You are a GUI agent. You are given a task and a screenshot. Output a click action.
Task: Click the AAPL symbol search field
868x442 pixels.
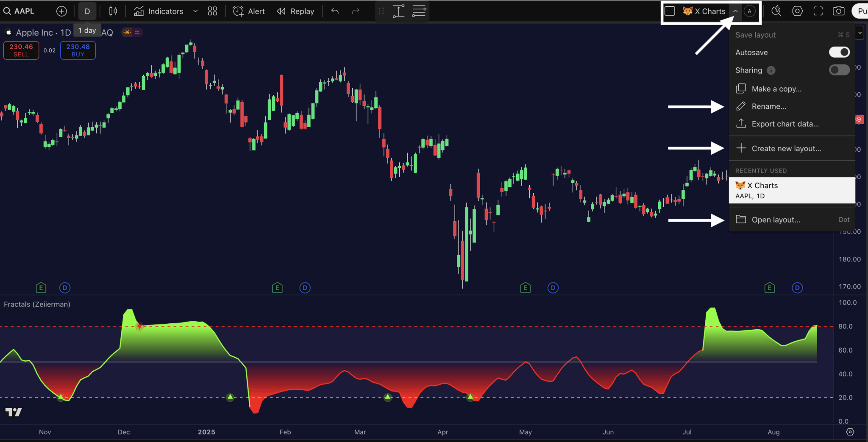pyautogui.click(x=19, y=11)
